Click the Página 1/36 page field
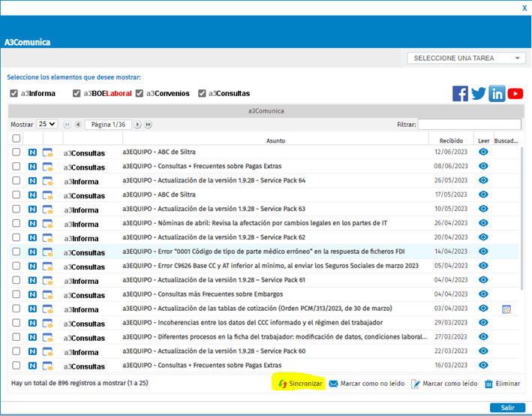Viewport: 532px width, 416px height. [x=108, y=125]
